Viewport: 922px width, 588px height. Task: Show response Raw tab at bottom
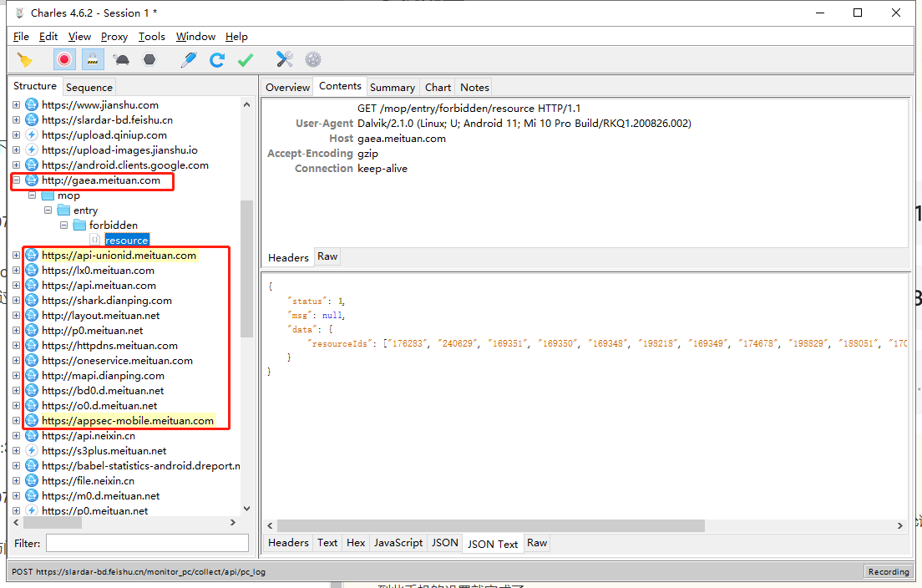(537, 543)
